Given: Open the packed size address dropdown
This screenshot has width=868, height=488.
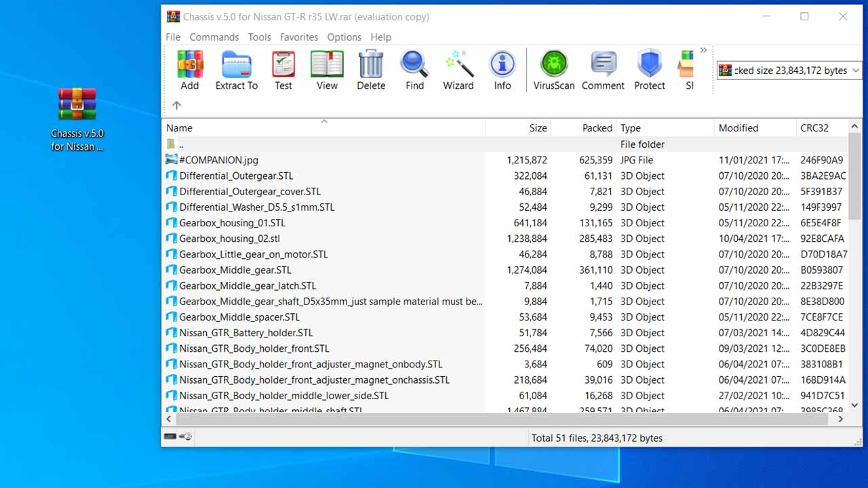Looking at the screenshot, I should tap(856, 70).
